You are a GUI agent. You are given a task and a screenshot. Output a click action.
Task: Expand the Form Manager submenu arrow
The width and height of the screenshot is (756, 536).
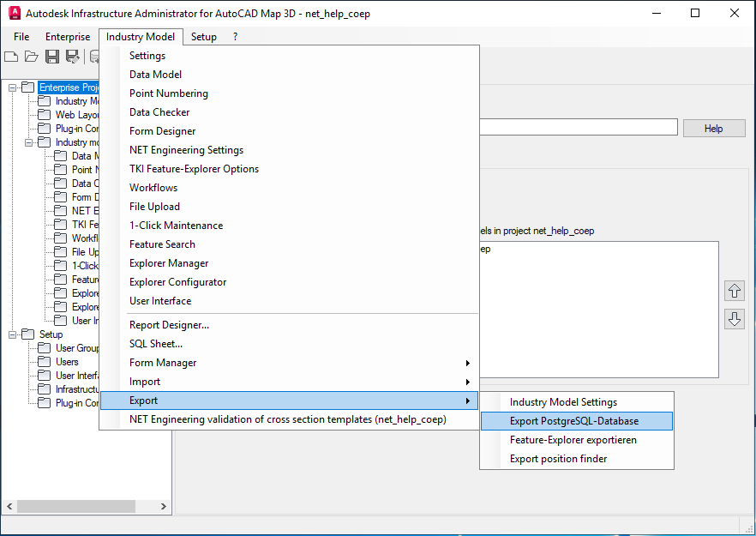(467, 363)
